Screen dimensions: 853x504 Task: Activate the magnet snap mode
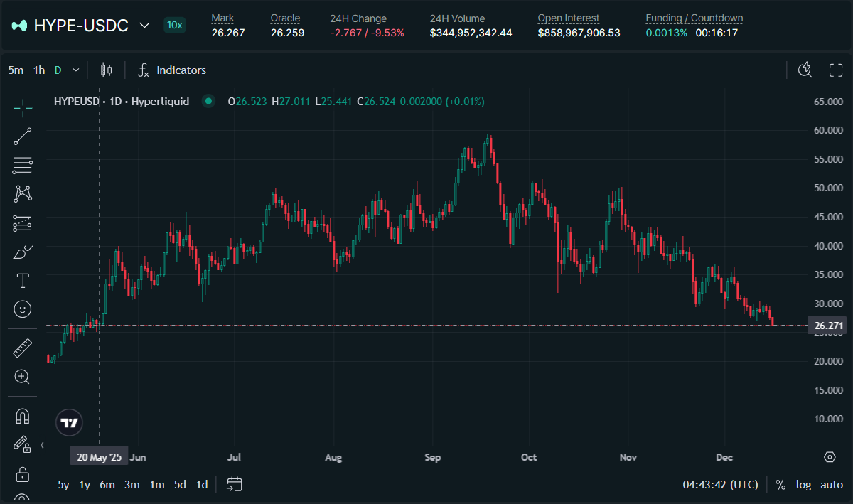point(23,416)
